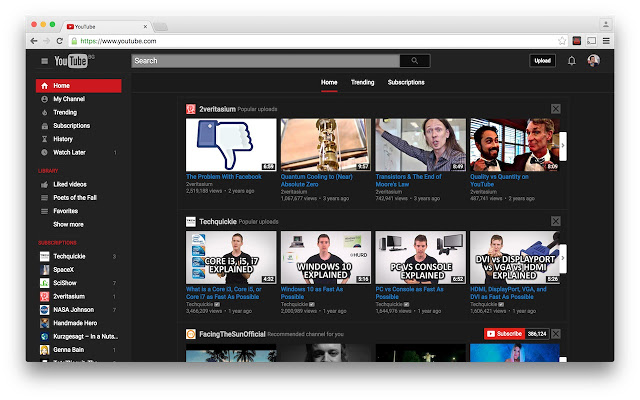The height and width of the screenshot is (400, 640).
Task: Click the red extension icon in toolbar
Action: 577,41
